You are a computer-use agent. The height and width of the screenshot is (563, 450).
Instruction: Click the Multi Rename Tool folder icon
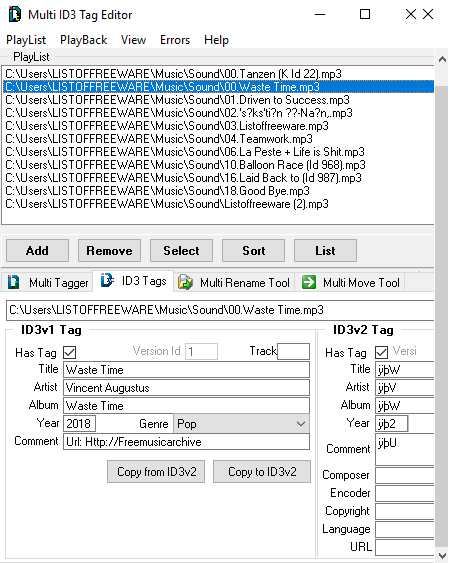(185, 282)
